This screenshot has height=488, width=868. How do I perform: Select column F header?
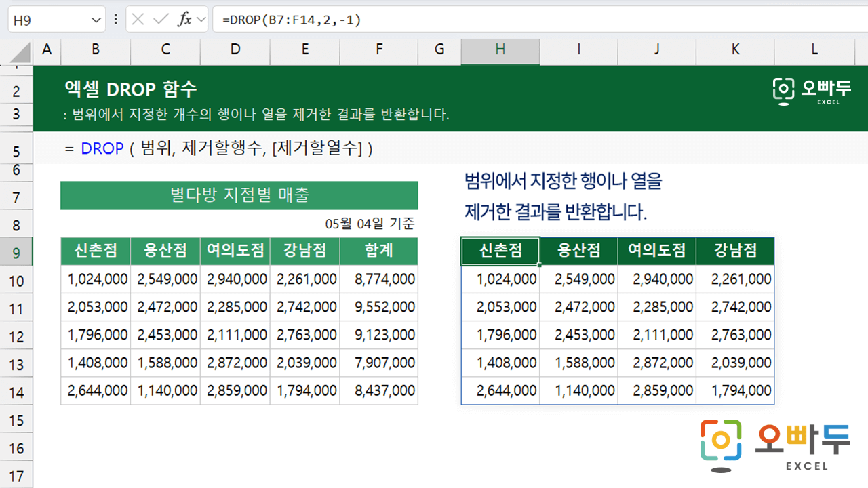[x=378, y=49]
